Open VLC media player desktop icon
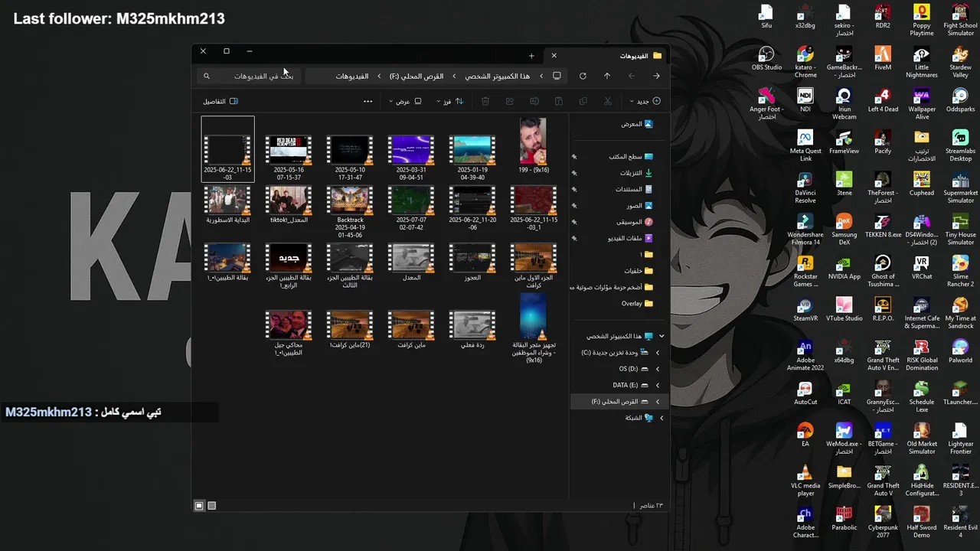Screen dimensions: 980x551 point(805,480)
